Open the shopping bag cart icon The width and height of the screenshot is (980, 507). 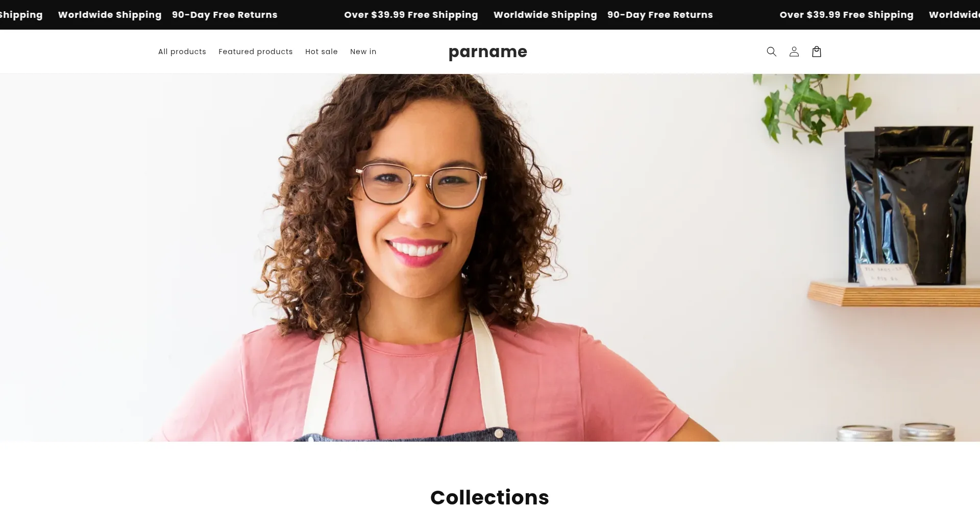[816, 52]
